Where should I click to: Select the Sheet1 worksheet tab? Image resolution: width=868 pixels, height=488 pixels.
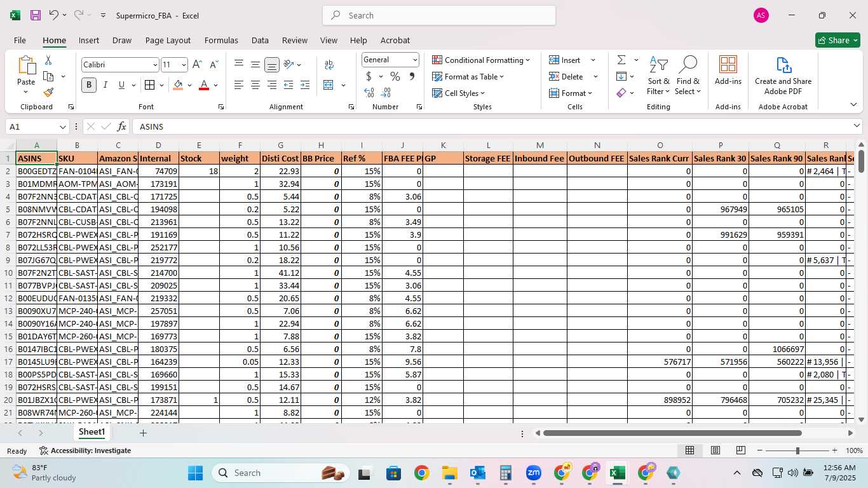point(92,432)
